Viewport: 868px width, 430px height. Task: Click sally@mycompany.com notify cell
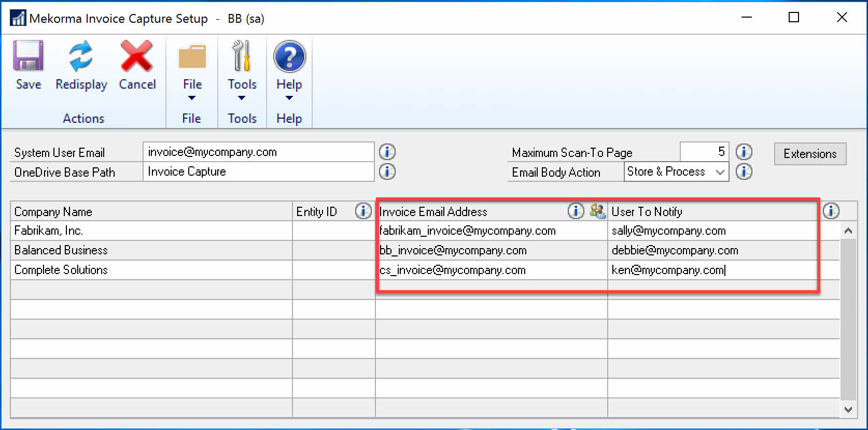click(x=724, y=231)
